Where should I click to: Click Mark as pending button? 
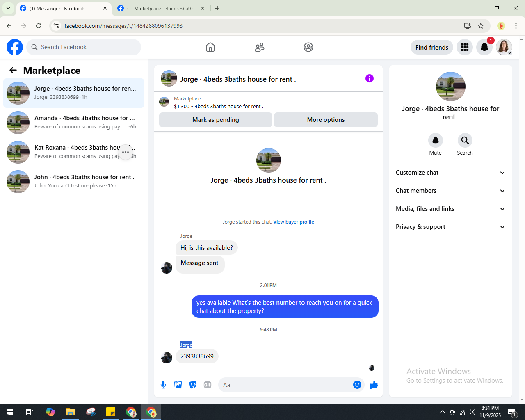click(x=216, y=120)
